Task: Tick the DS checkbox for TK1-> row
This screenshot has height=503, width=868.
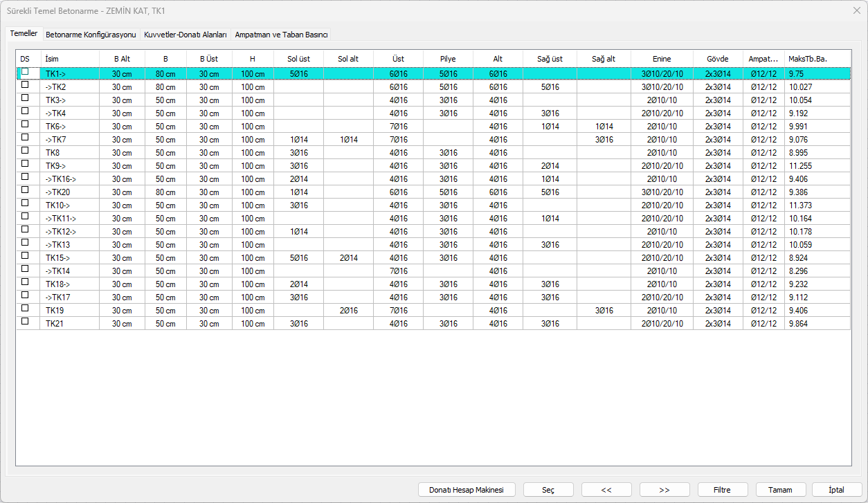Action: pos(26,72)
